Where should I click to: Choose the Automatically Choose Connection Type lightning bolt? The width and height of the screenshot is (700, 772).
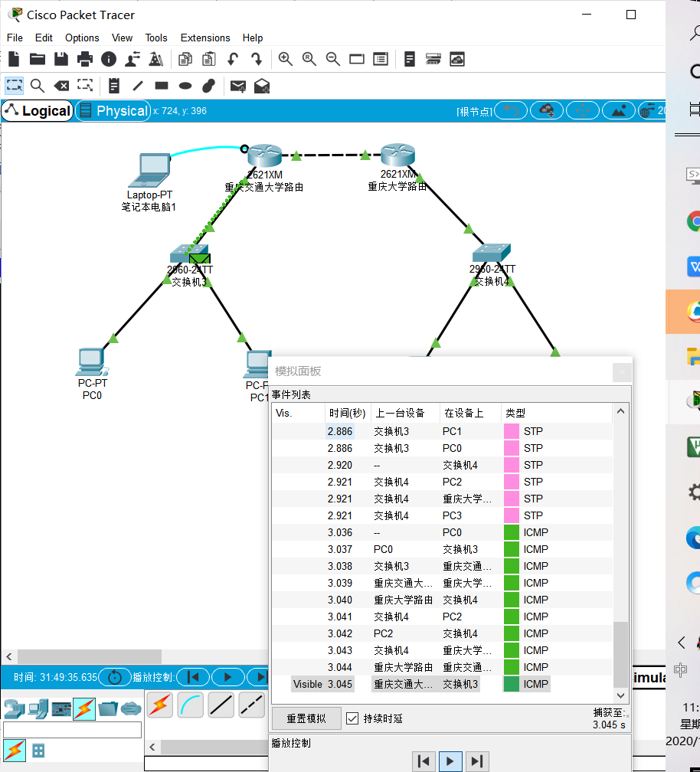(x=159, y=705)
